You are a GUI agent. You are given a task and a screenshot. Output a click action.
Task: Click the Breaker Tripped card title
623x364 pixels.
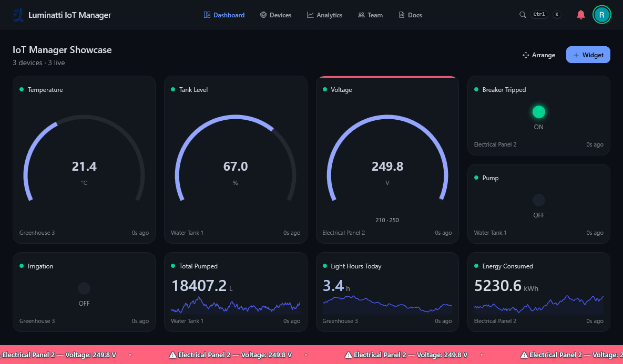(x=504, y=90)
